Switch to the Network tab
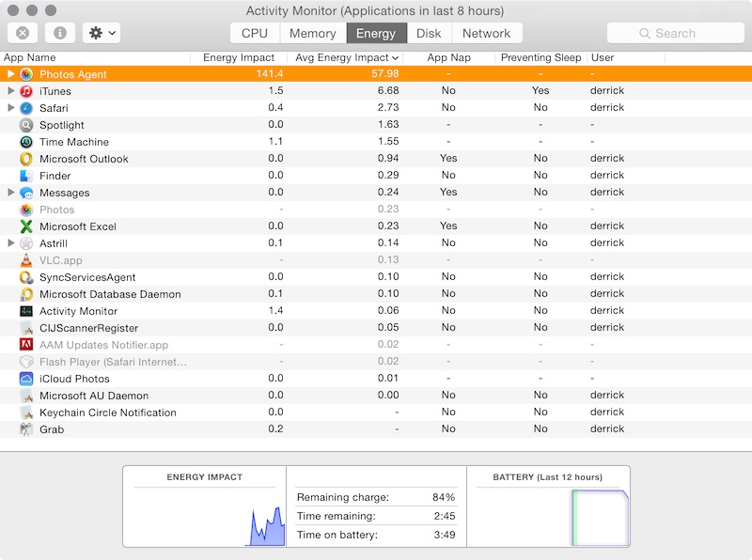The image size is (752, 560). [x=486, y=33]
